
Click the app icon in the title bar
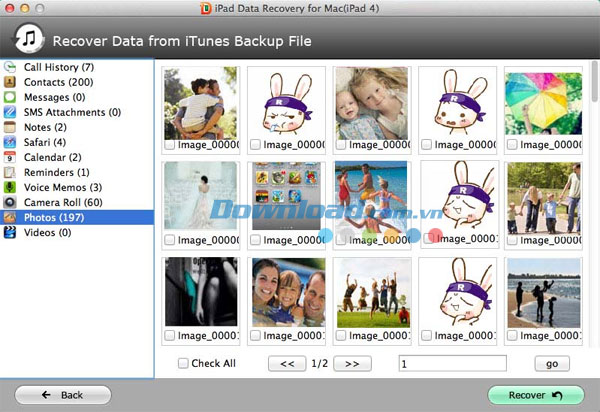tap(205, 8)
